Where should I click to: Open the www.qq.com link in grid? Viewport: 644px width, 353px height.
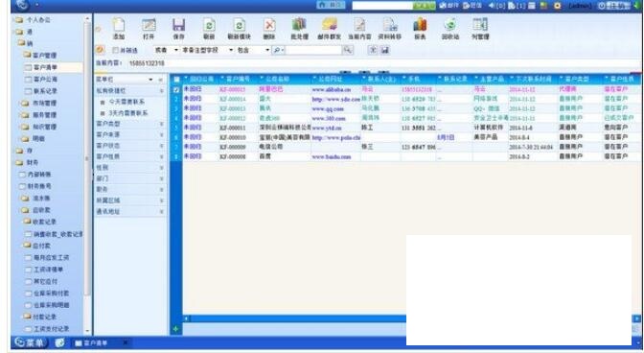pyautogui.click(x=328, y=108)
